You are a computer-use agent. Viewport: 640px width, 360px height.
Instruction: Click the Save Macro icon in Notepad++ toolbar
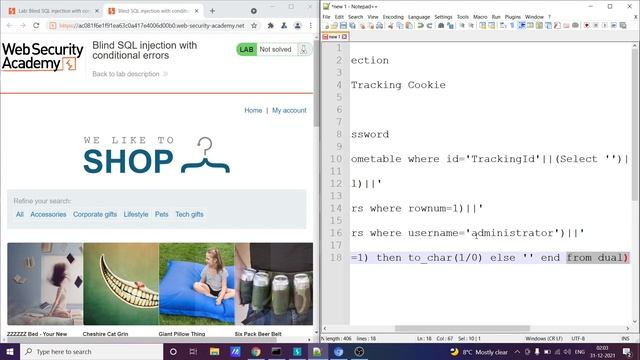coord(623,25)
